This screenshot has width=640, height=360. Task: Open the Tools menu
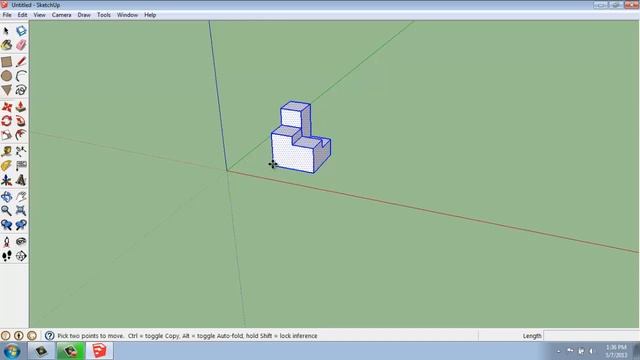104,15
